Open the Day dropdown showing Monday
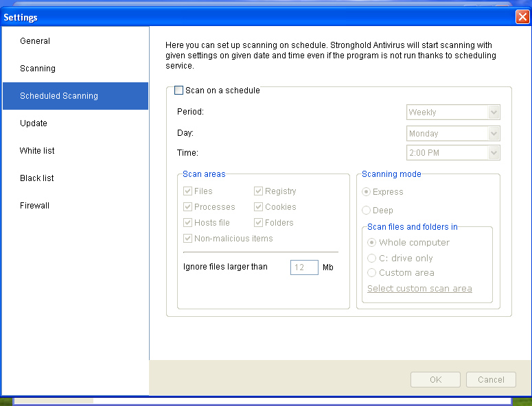The height and width of the screenshot is (406, 532). click(453, 134)
